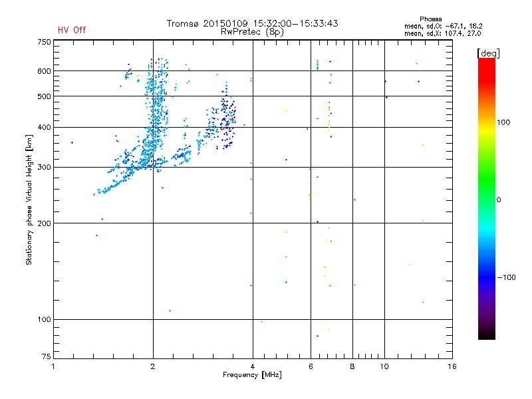Click the '500' height axis label
The image size is (532, 399).
tap(45, 96)
